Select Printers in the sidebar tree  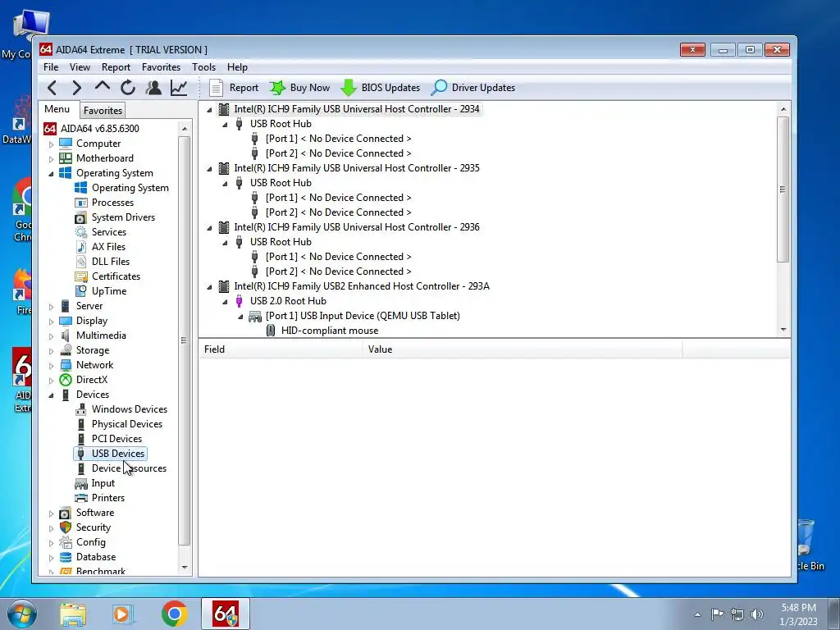click(107, 498)
